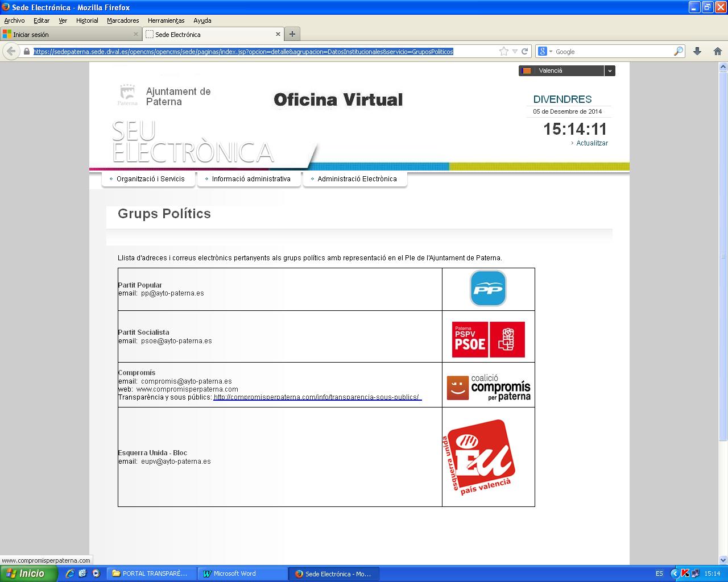Open the transparencia-sous-publics link
Image resolution: width=728 pixels, height=582 pixels.
pos(317,397)
